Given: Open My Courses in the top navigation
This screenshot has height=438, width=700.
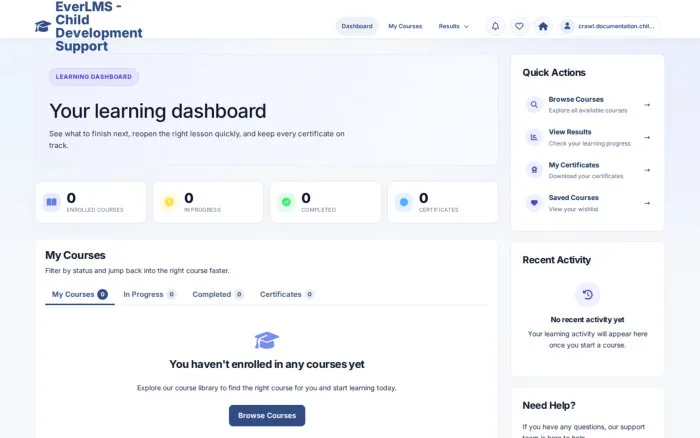Looking at the screenshot, I should point(405,26).
